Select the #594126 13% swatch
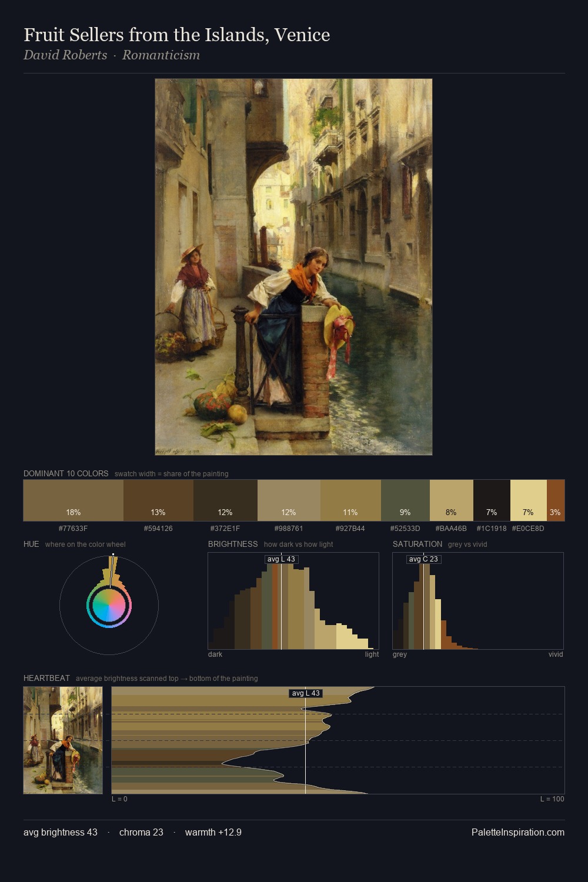Image resolution: width=588 pixels, height=882 pixels. (x=158, y=500)
